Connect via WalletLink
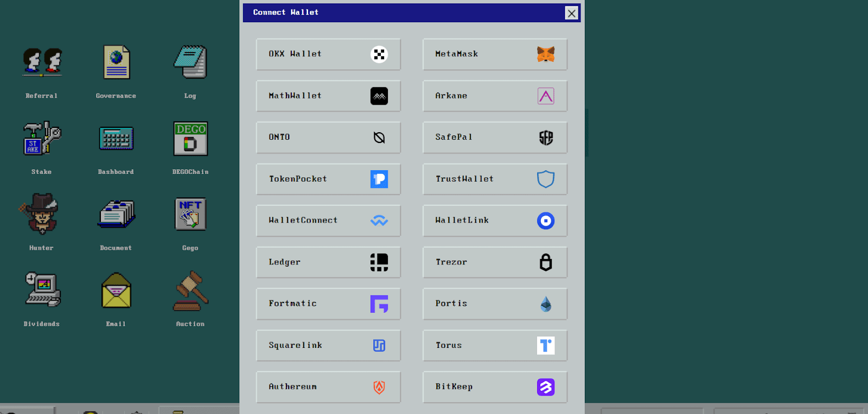 [x=495, y=221]
